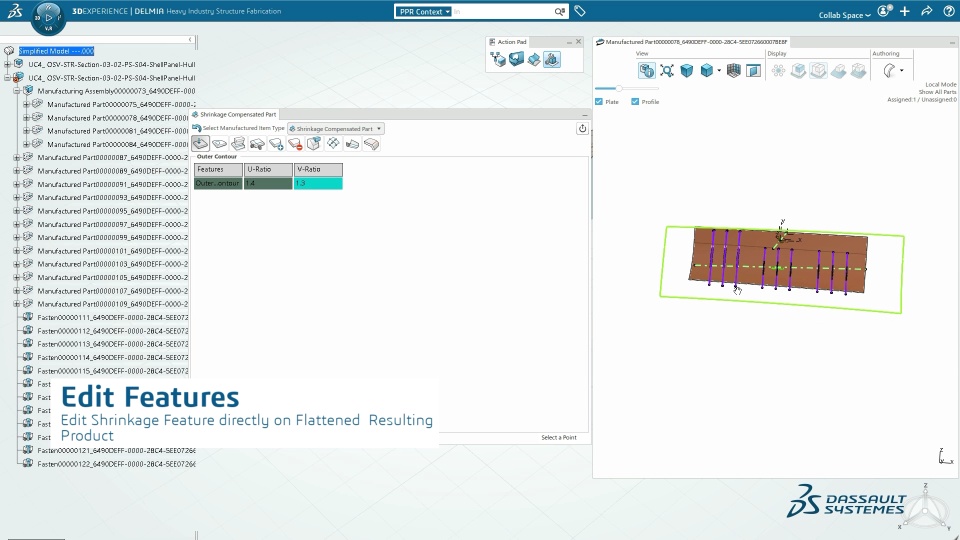Screen dimensions: 960x540
Task: Select the Action Pad tab
Action: click(508, 42)
